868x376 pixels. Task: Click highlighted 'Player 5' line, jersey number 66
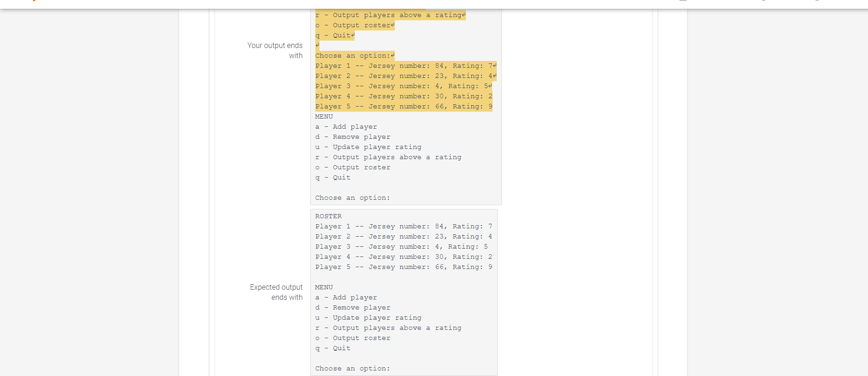(404, 107)
